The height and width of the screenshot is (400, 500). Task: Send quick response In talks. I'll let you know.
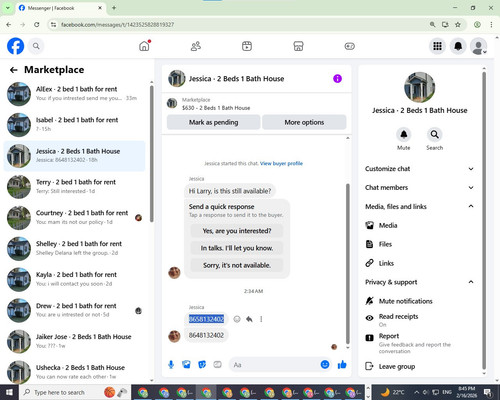tap(237, 248)
